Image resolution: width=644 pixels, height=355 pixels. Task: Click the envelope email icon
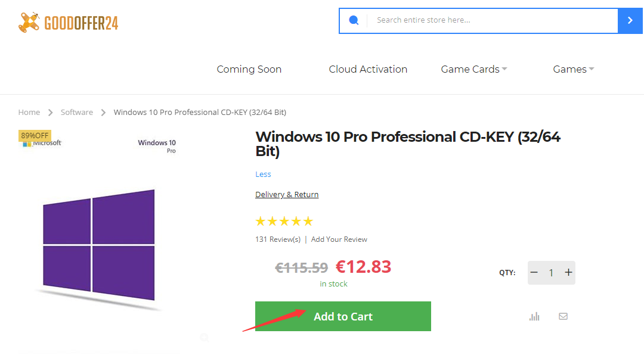tap(563, 316)
